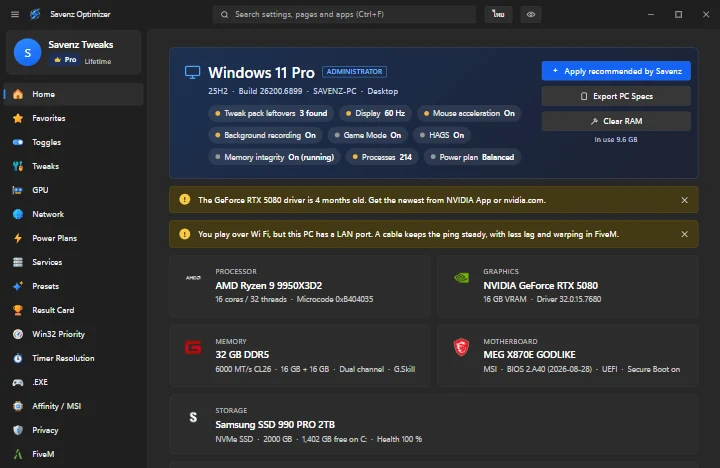Click the Processes 214 chip
This screenshot has width=720, height=468.
pos(382,157)
